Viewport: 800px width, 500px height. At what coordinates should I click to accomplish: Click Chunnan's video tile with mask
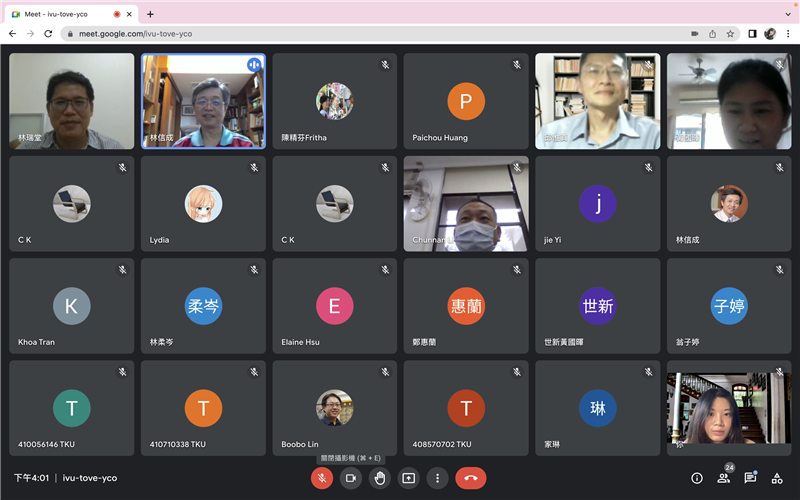[466, 204]
